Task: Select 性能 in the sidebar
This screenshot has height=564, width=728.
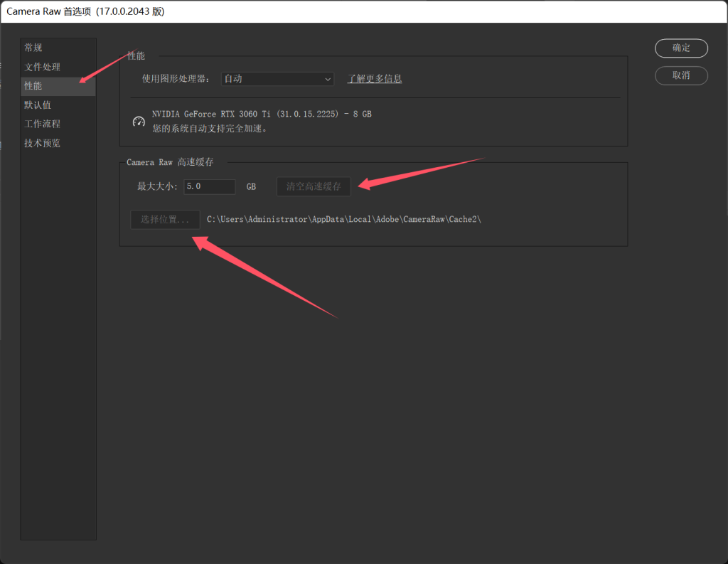Action: [33, 86]
